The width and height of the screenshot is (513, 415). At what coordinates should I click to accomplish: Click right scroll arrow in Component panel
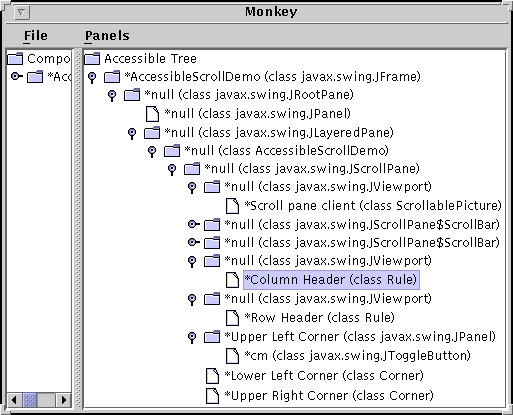63,400
